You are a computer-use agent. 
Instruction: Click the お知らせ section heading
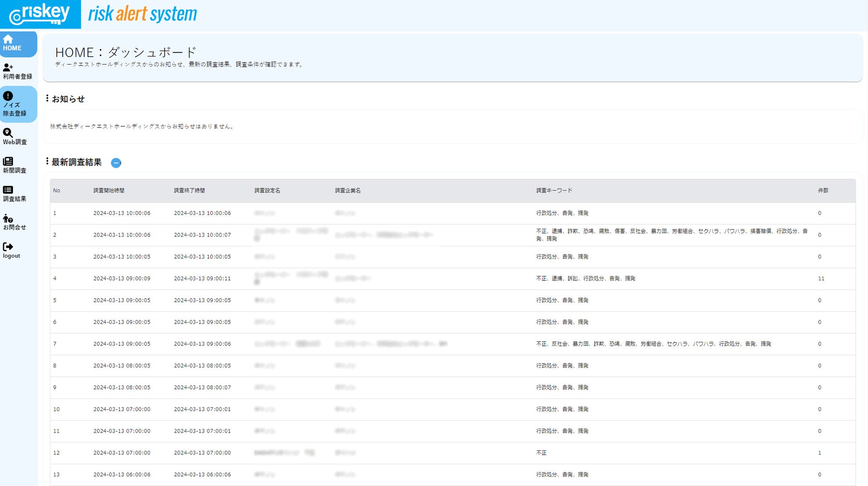pyautogui.click(x=68, y=99)
